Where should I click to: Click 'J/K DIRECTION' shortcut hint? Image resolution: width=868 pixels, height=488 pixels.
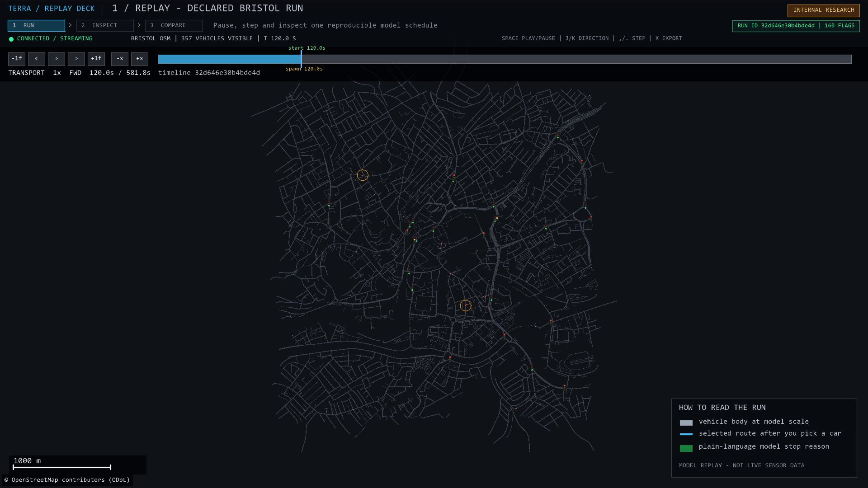(587, 38)
